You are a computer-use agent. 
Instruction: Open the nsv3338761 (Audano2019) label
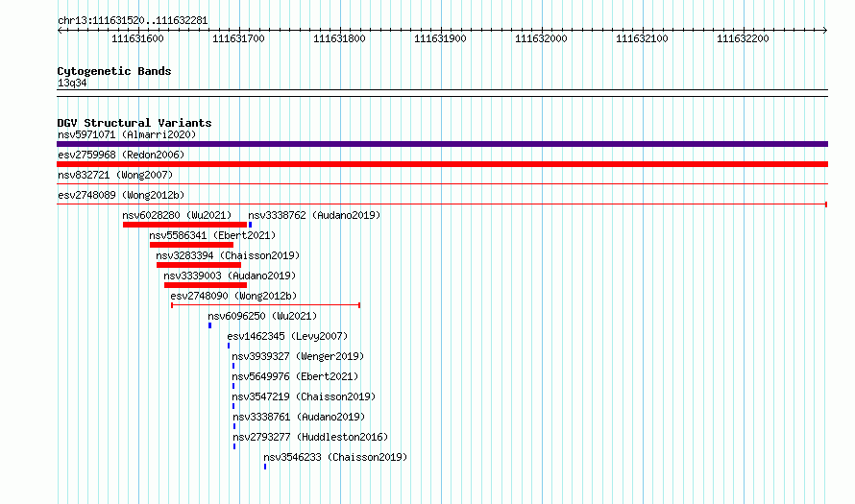coord(299,417)
